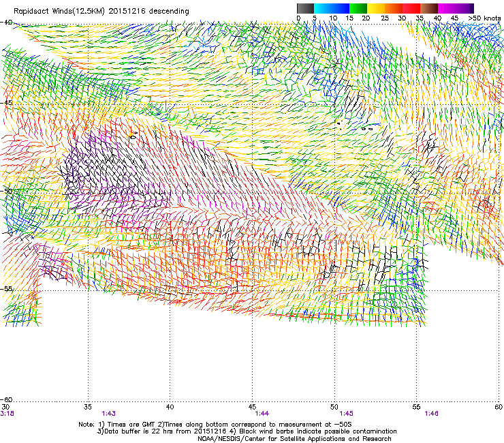Click the red 30-35 knots legend swatch
The image size is (504, 443).
pyautogui.click(x=411, y=8)
